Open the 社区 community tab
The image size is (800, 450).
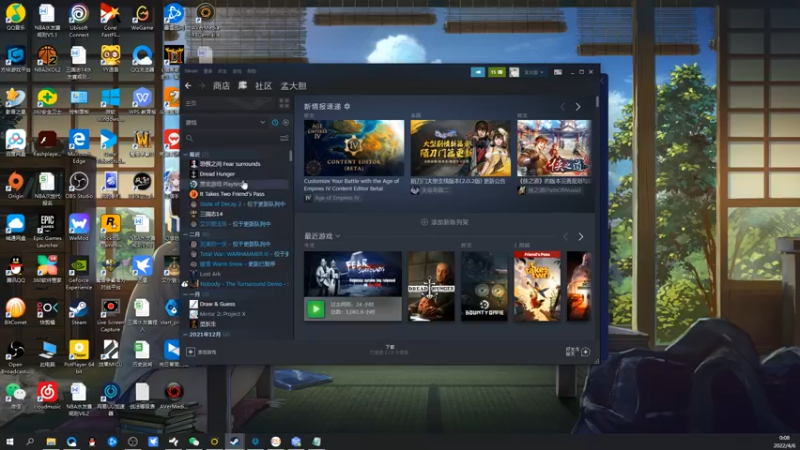[263, 86]
